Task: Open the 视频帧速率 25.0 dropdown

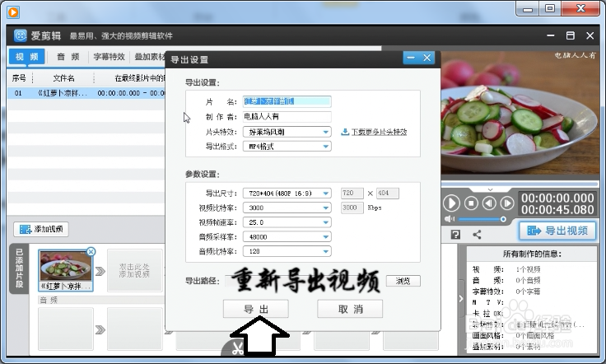Action: point(287,222)
